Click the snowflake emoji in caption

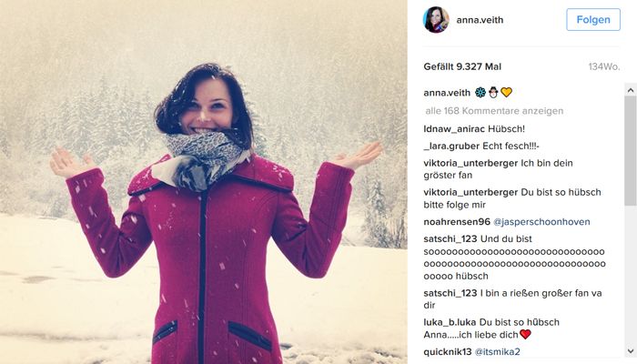click(480, 93)
